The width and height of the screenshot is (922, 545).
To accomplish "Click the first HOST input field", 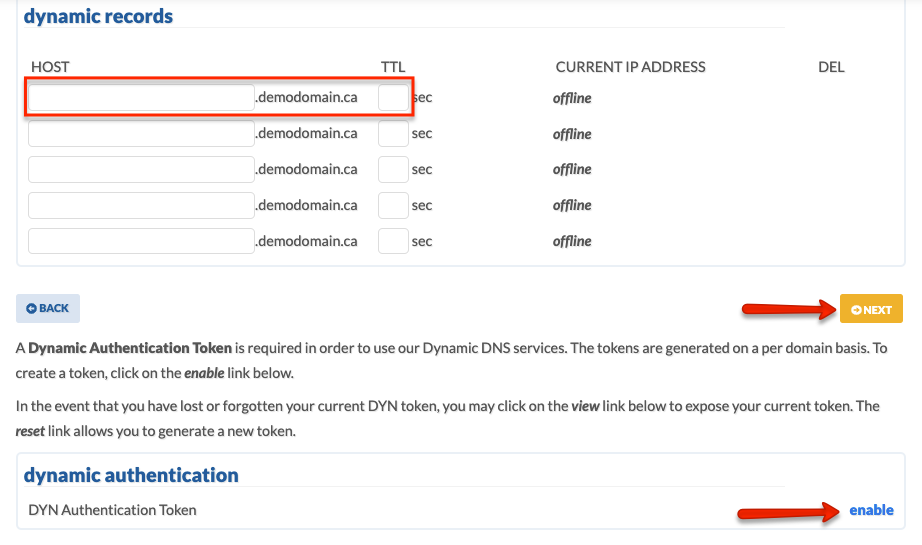I will tap(141, 98).
